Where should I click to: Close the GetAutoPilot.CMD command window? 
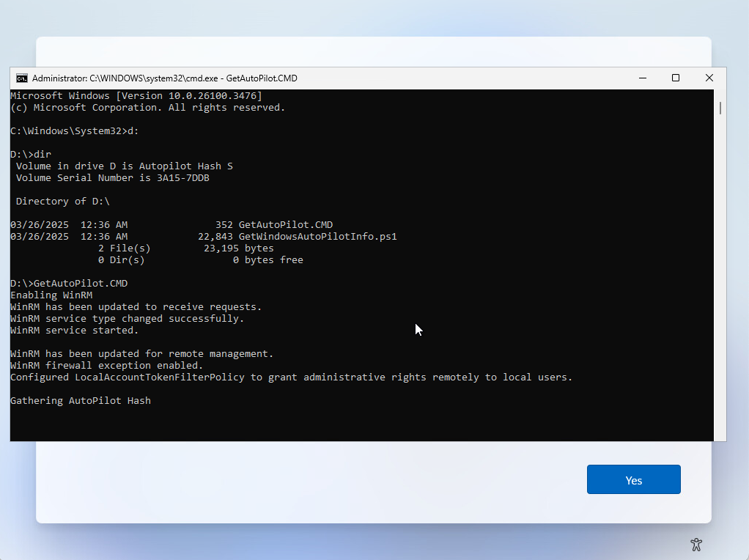tap(709, 78)
